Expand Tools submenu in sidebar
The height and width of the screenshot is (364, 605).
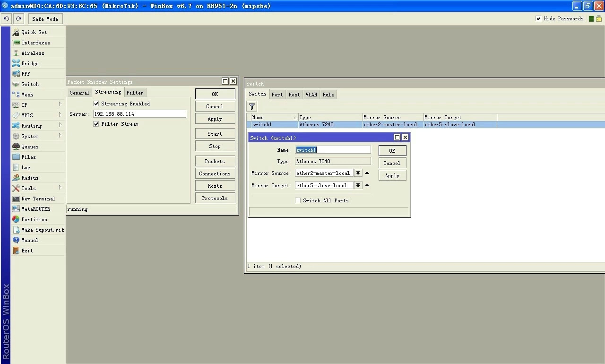coord(60,188)
